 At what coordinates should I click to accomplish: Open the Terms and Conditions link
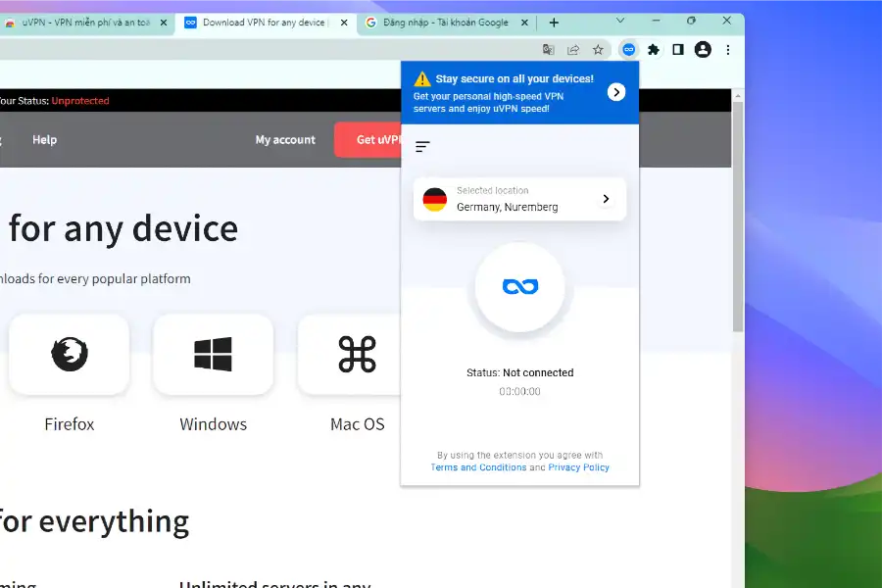point(478,467)
